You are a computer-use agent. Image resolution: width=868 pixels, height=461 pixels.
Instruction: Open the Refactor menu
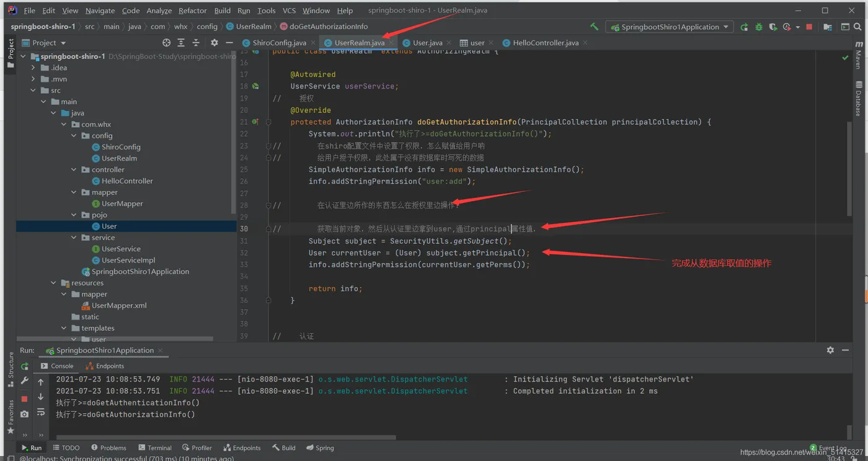[x=193, y=11]
